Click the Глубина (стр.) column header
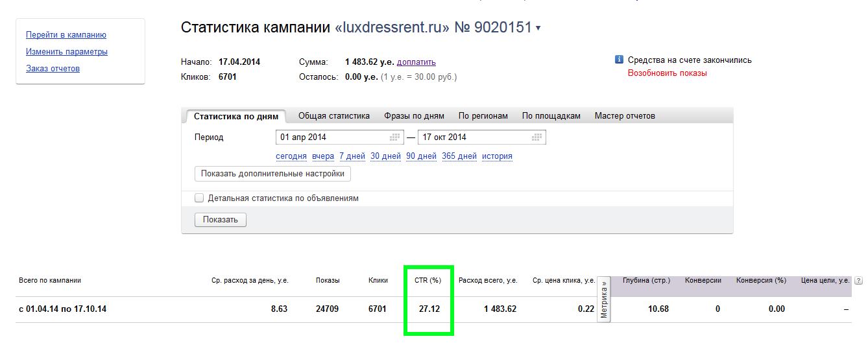 tap(646, 281)
